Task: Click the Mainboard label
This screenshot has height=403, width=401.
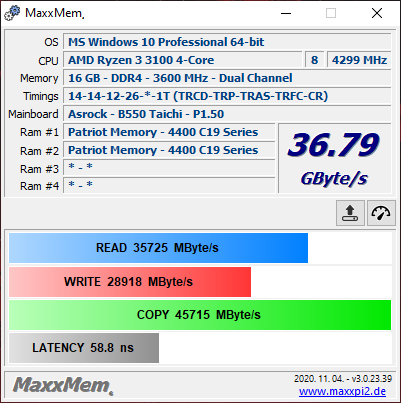Action: coord(33,114)
